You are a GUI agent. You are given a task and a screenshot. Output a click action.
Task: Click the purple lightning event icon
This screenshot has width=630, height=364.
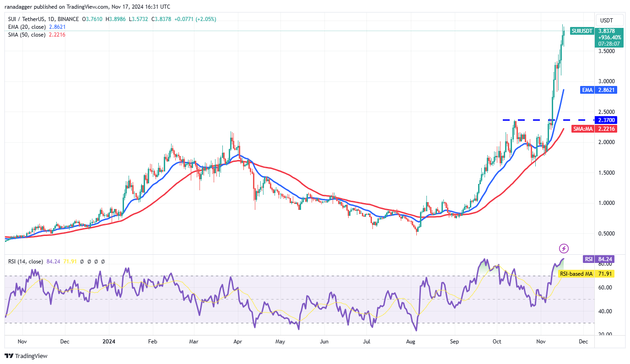click(564, 248)
